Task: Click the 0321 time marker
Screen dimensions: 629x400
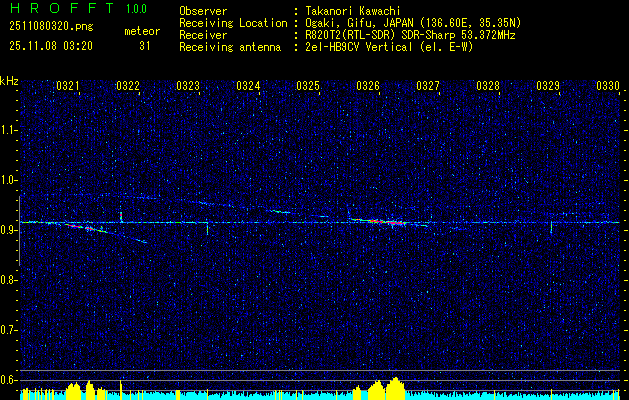Action: 67,86
